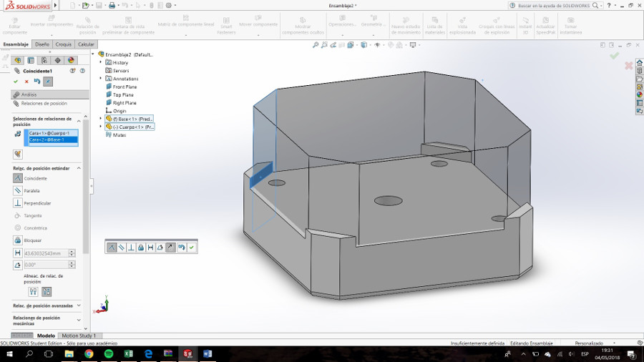Click flip alignment icon in popup toolbar
Image resolution: width=644 pixels, height=362 pixels.
click(170, 247)
